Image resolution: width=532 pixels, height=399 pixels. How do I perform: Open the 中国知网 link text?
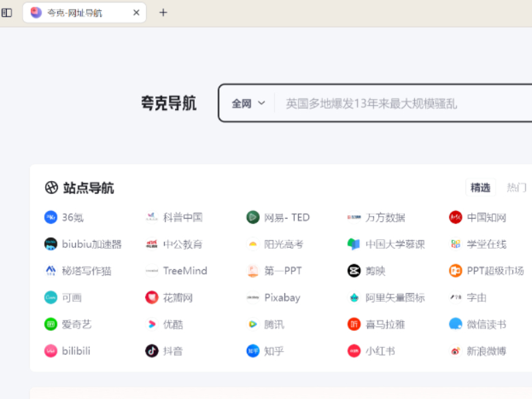(487, 217)
